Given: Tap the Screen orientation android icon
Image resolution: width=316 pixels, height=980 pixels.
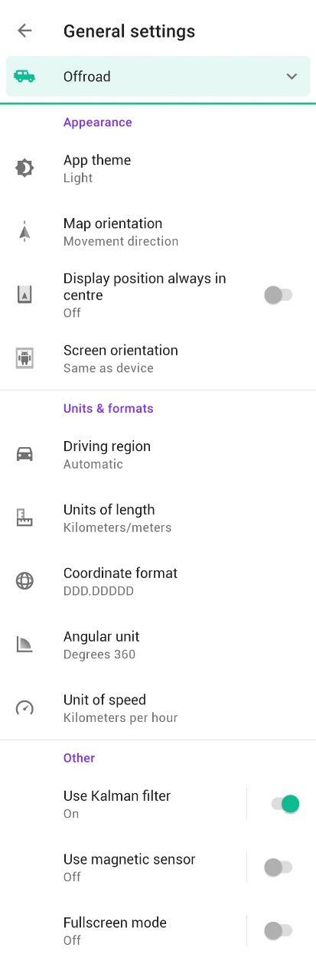Looking at the screenshot, I should (x=24, y=358).
